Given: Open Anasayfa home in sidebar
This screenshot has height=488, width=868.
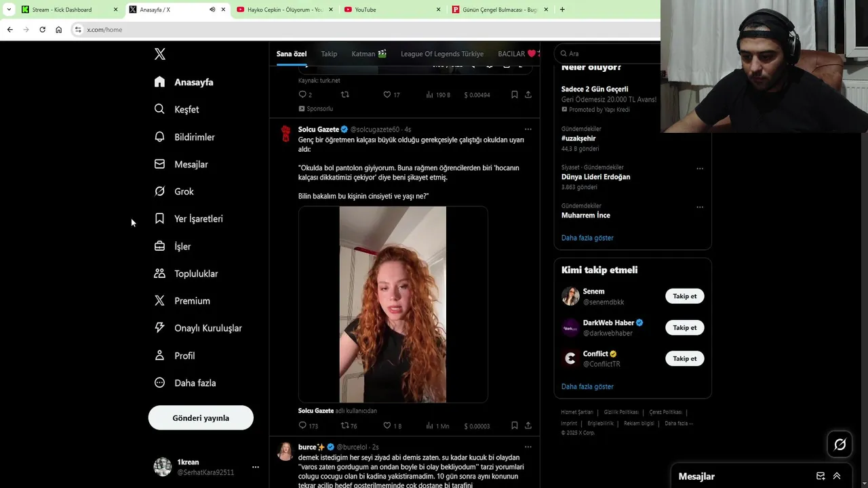Looking at the screenshot, I should (x=184, y=82).
